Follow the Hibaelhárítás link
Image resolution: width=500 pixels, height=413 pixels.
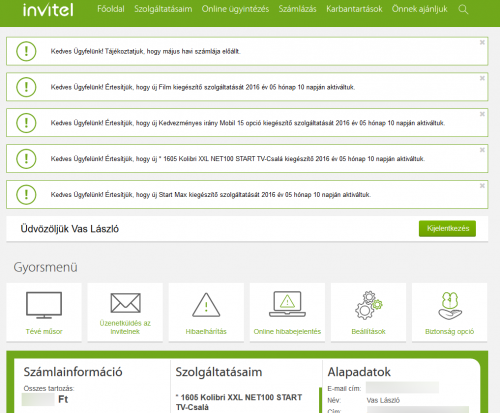[x=206, y=331]
